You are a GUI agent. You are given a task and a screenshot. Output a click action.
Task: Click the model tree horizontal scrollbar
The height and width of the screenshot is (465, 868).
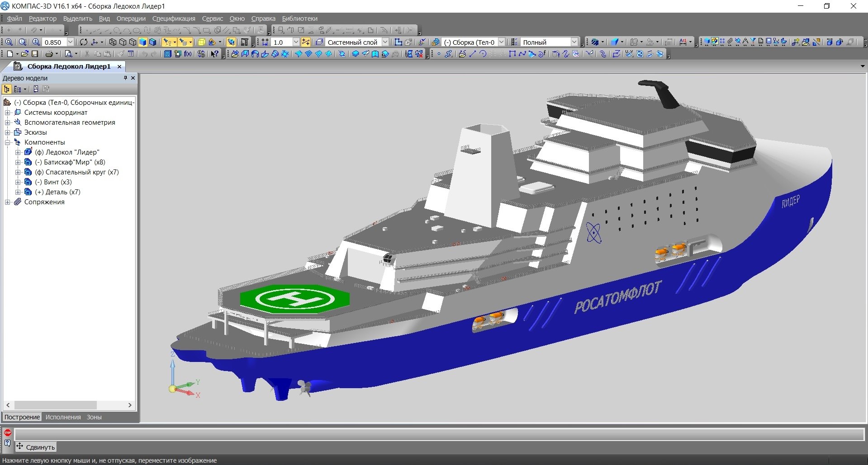(x=69, y=405)
